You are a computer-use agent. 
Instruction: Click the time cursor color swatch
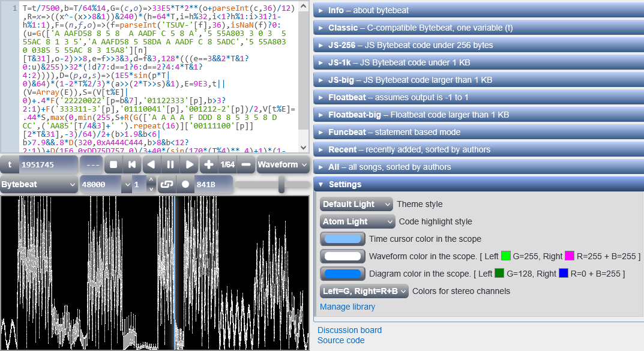tap(343, 239)
